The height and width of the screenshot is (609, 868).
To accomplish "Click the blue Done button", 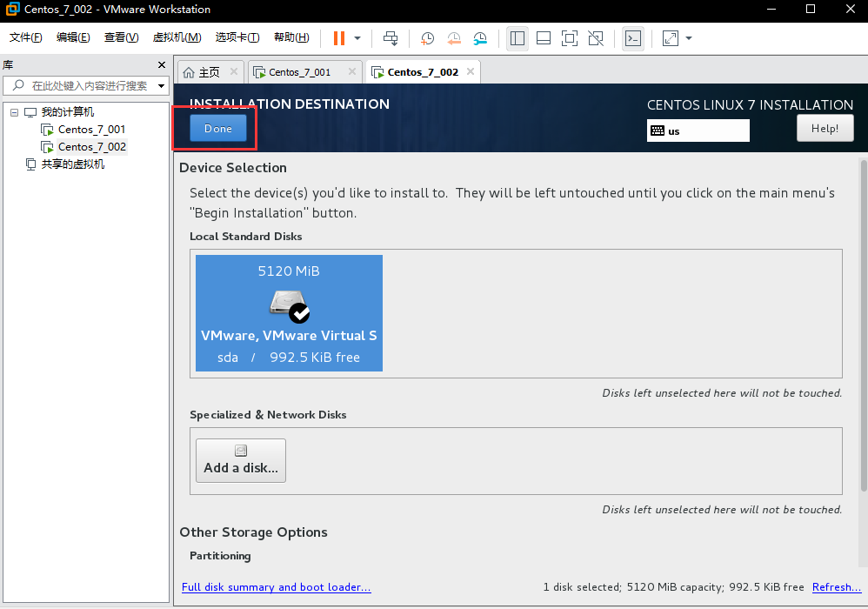I will [x=218, y=129].
